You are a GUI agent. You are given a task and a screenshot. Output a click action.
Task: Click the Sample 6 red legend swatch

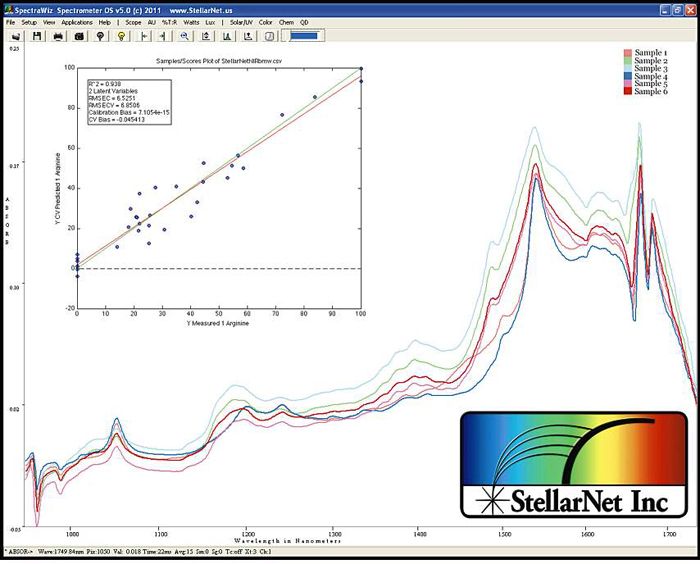tap(628, 91)
